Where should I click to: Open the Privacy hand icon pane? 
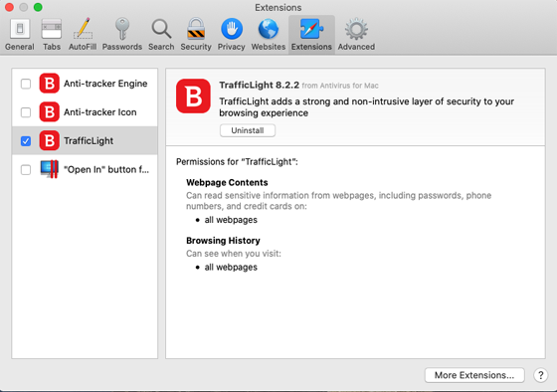(231, 35)
